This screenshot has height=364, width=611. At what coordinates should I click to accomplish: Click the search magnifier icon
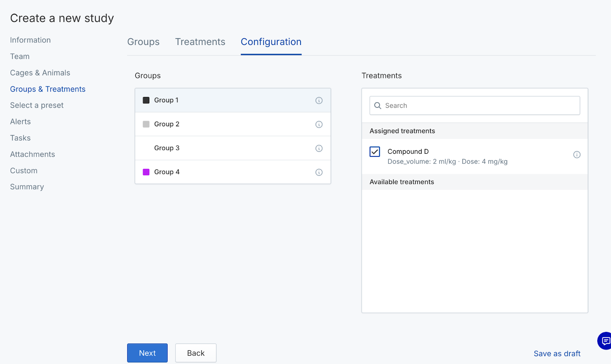[378, 106]
